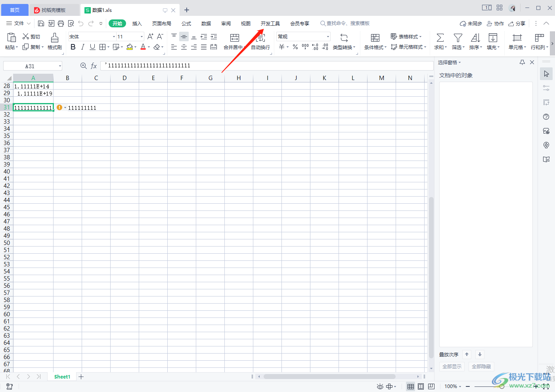Toggle center horizontal alignment
This screenshot has width=555, height=392.
pyautogui.click(x=184, y=47)
